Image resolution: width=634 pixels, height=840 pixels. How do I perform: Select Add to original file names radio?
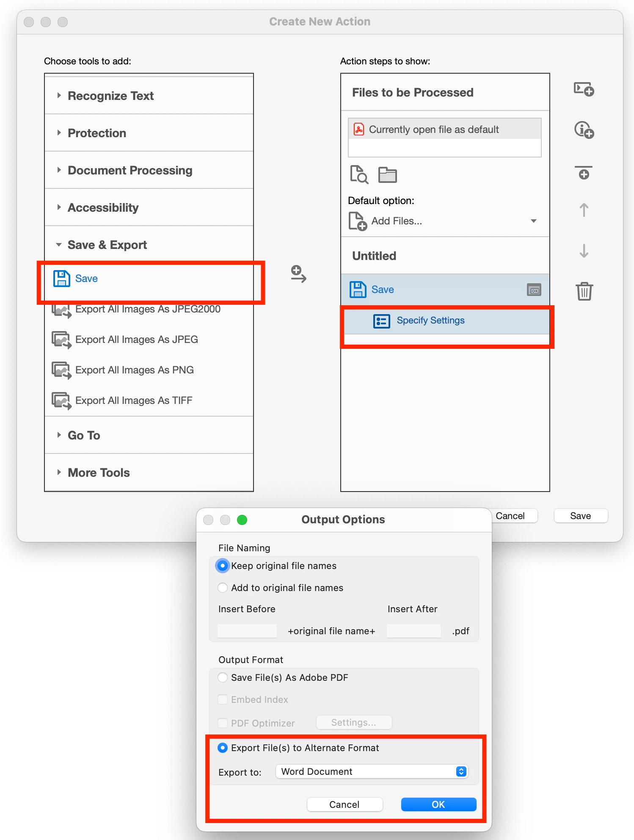click(223, 588)
